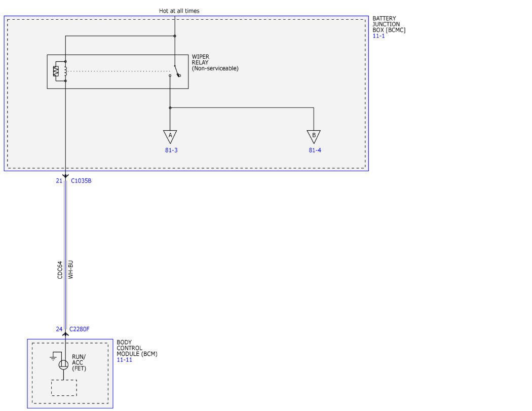
Task: Select the WH-BU wire color label
Action: click(70, 270)
